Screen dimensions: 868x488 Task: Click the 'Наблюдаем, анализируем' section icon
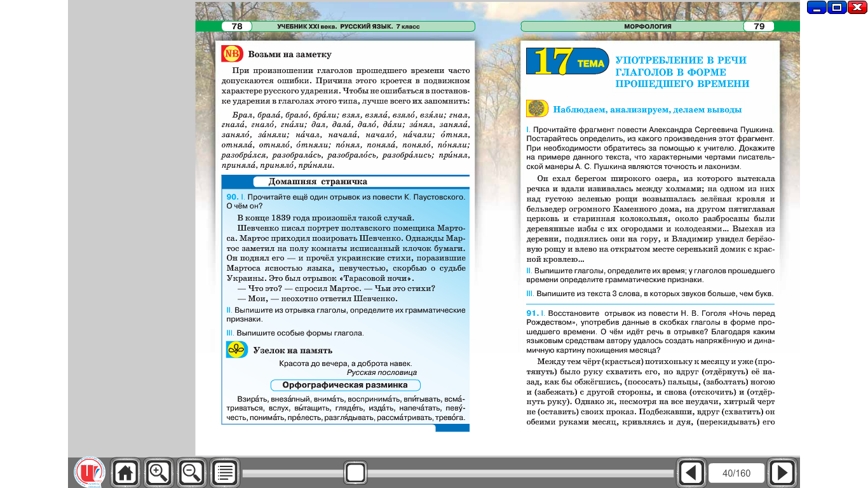[538, 109]
